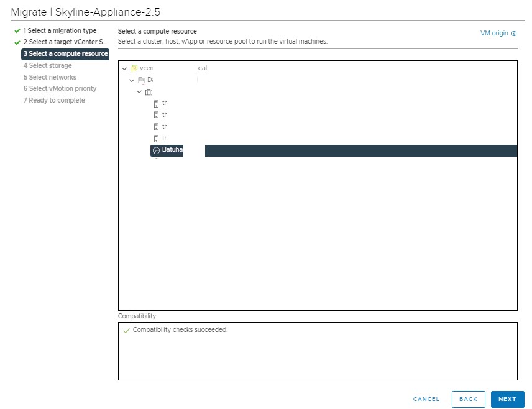Select the fourth ESXi host icon
The width and height of the screenshot is (532, 409).
[156, 138]
